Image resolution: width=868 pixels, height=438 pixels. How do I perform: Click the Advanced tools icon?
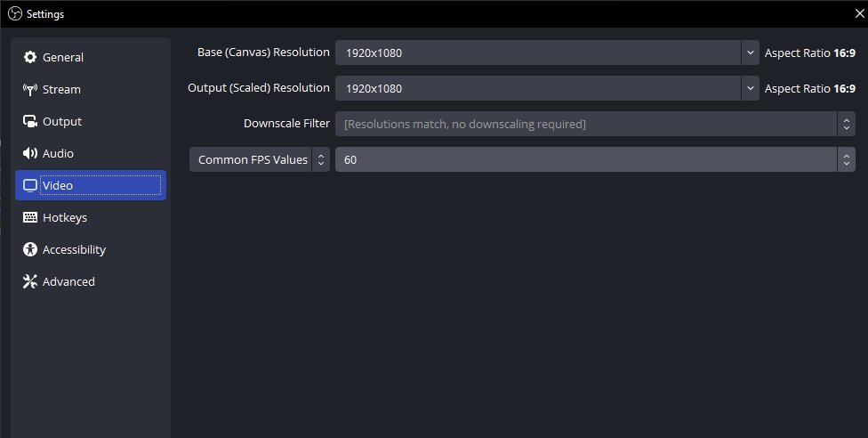[30, 281]
